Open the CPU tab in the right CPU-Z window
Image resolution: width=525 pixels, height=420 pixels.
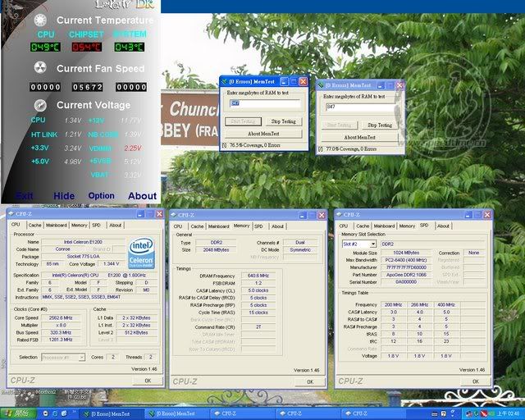344,226
